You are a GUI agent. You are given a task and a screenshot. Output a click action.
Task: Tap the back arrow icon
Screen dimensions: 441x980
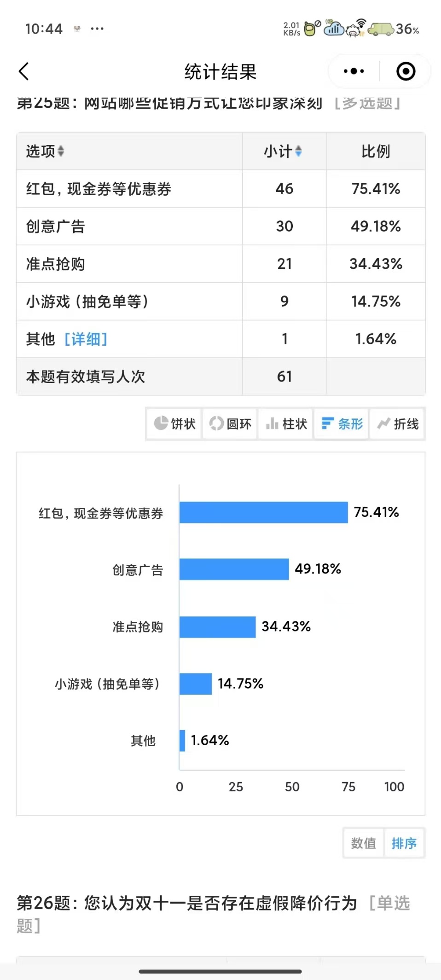24,71
